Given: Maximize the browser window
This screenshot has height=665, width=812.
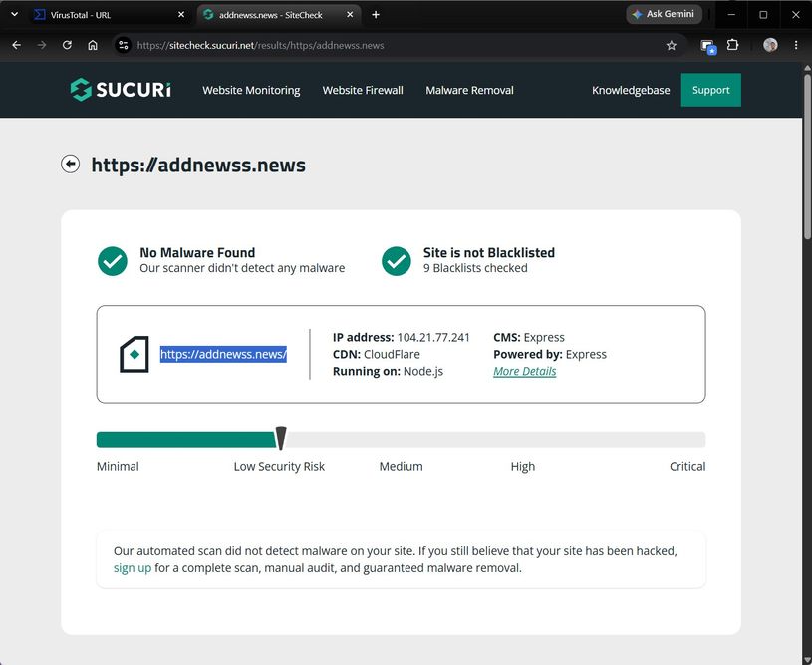Looking at the screenshot, I should [763, 15].
